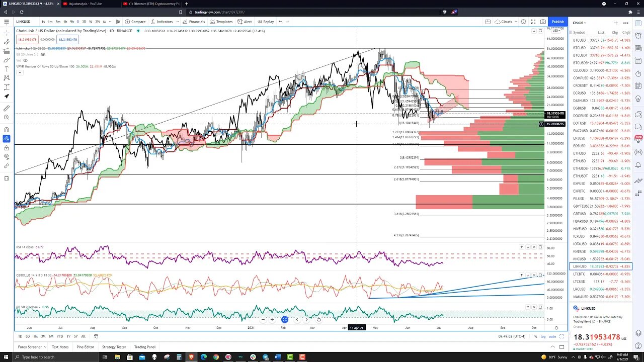Click the blue Publish button

point(558,22)
